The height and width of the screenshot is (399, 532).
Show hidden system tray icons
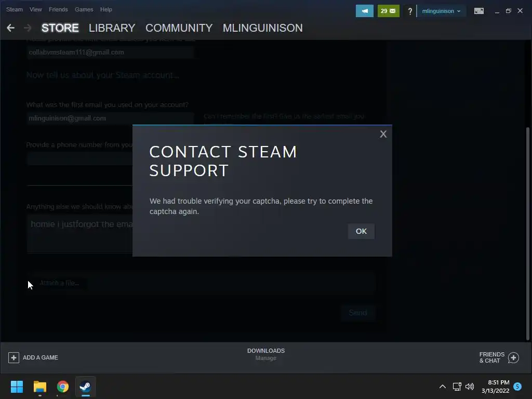(x=443, y=387)
